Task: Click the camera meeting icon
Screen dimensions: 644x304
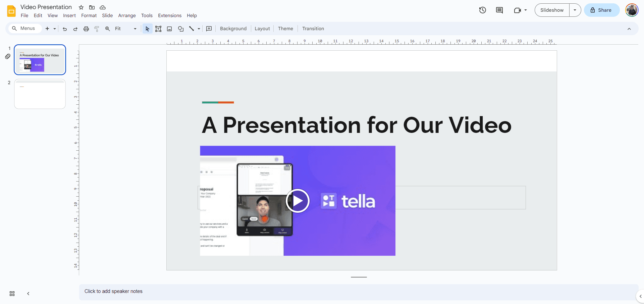Action: (518, 10)
